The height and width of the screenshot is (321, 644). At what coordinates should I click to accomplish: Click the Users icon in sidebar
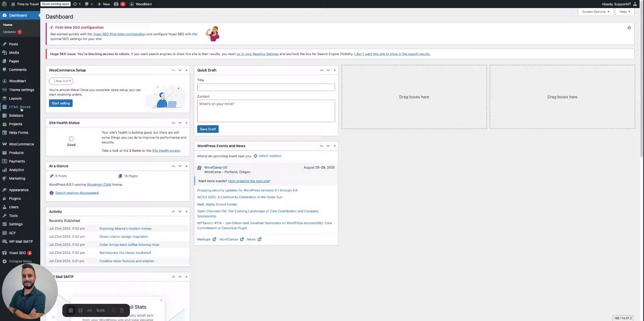4,207
